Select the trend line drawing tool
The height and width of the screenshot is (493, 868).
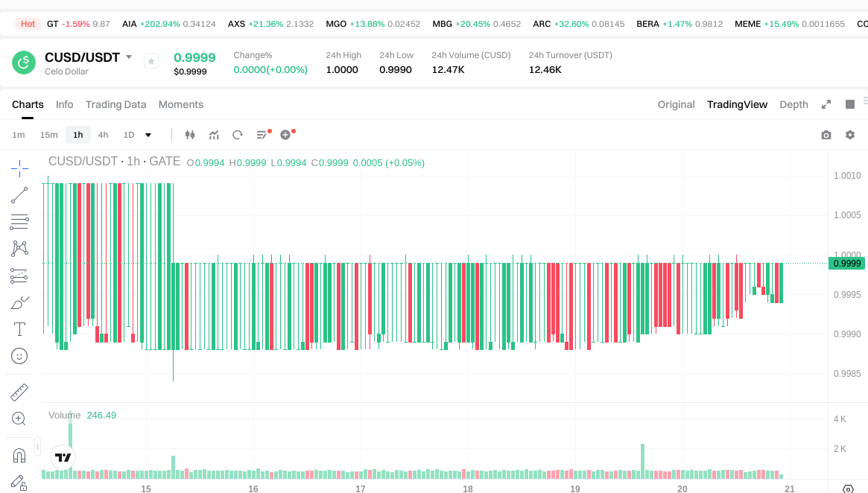[x=19, y=195]
